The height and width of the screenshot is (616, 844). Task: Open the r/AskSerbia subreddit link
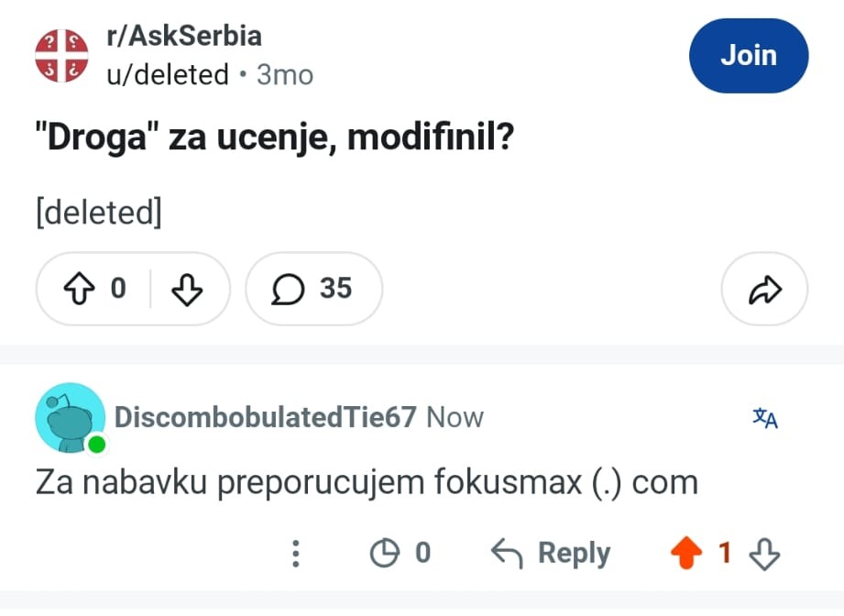point(184,36)
